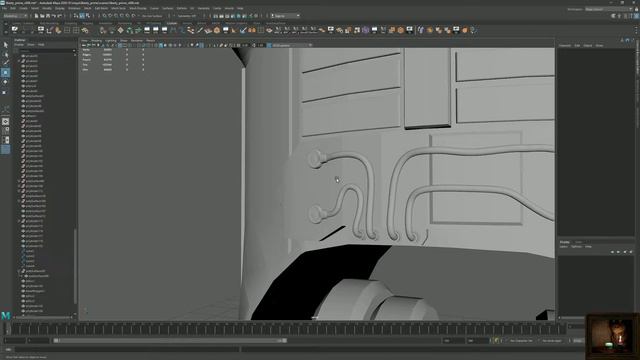Toggle snap to curves
This screenshot has height=360, width=640.
point(110,16)
